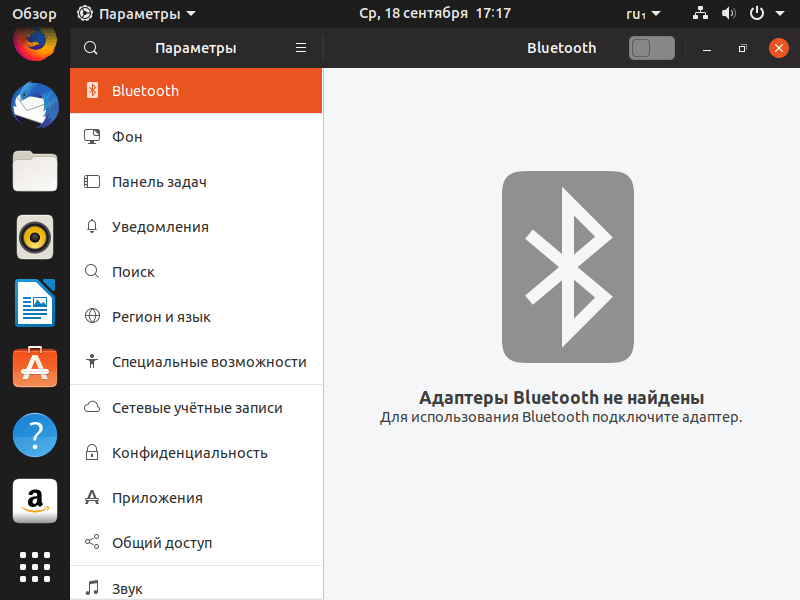Image resolution: width=800 pixels, height=600 pixels.
Task: Click the Обзор activities button
Action: 34,14
